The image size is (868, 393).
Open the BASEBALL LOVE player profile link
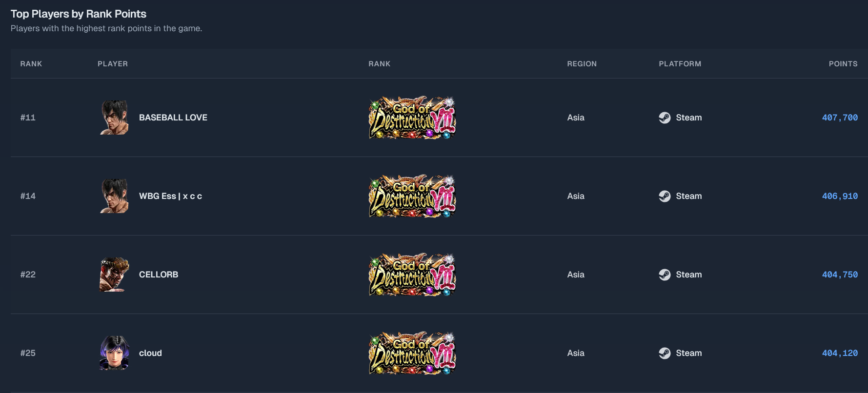(x=173, y=118)
